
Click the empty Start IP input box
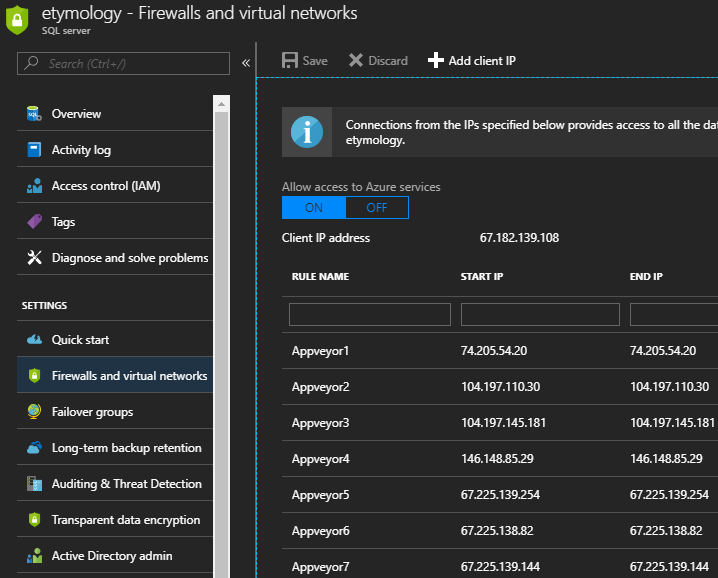[540, 314]
